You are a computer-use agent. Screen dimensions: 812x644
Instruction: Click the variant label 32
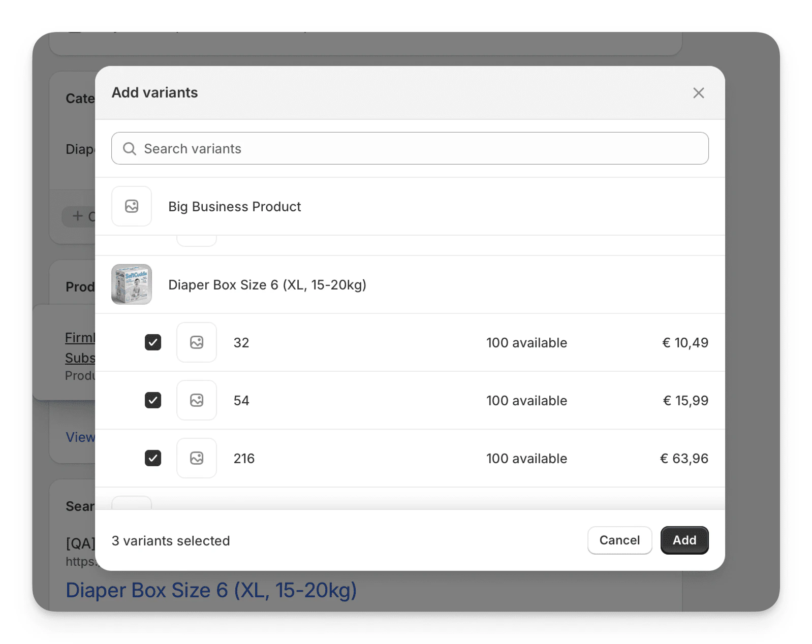pos(241,343)
